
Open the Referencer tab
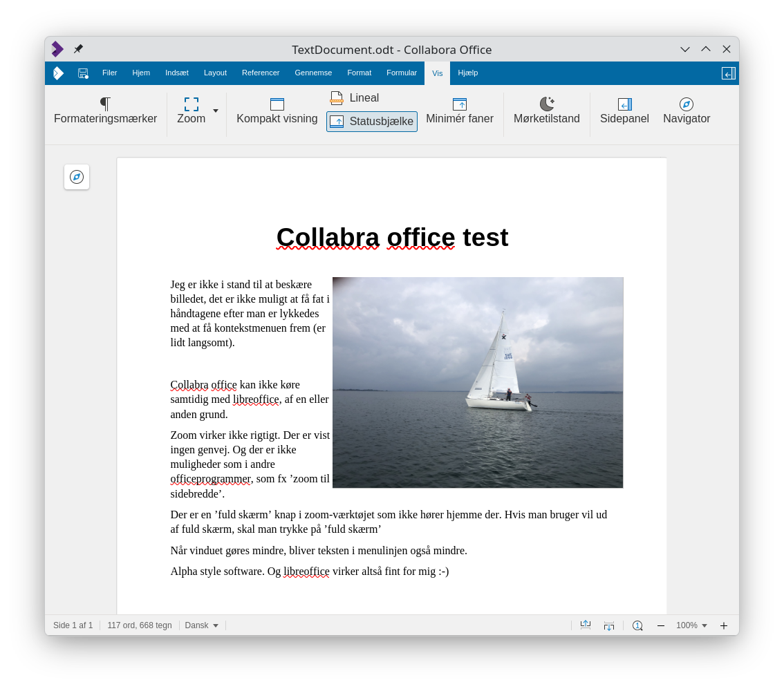(x=261, y=73)
